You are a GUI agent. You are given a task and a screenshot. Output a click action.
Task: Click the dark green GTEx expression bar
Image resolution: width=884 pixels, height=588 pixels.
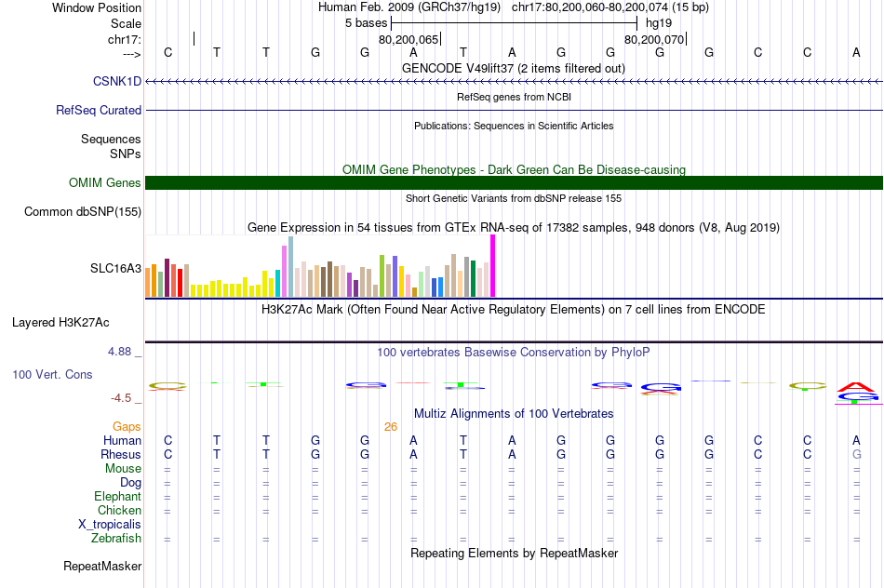point(473,278)
